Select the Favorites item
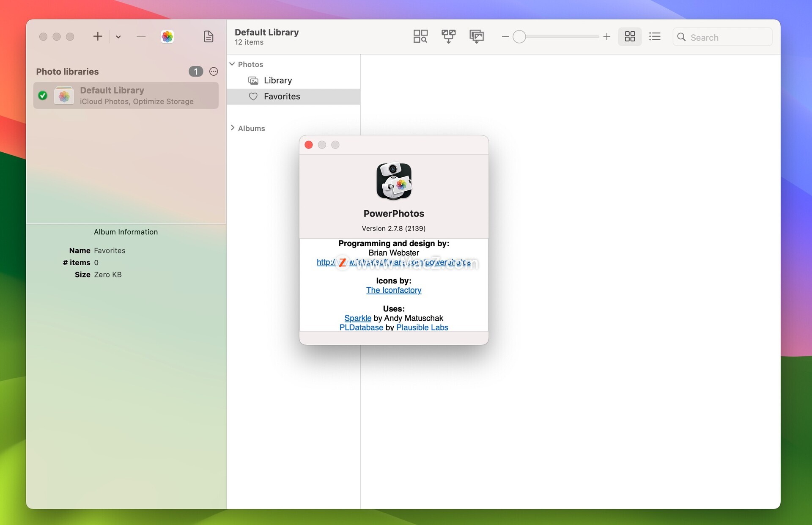This screenshot has width=812, height=525. pyautogui.click(x=294, y=96)
